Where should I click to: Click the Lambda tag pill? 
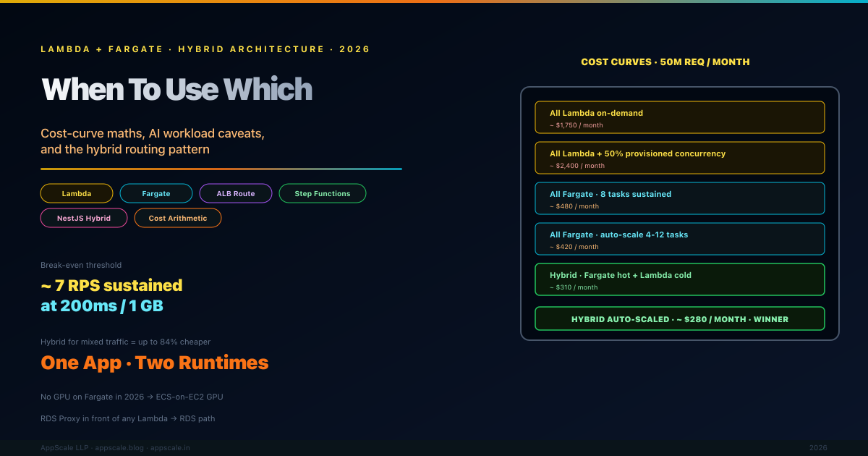(x=77, y=193)
